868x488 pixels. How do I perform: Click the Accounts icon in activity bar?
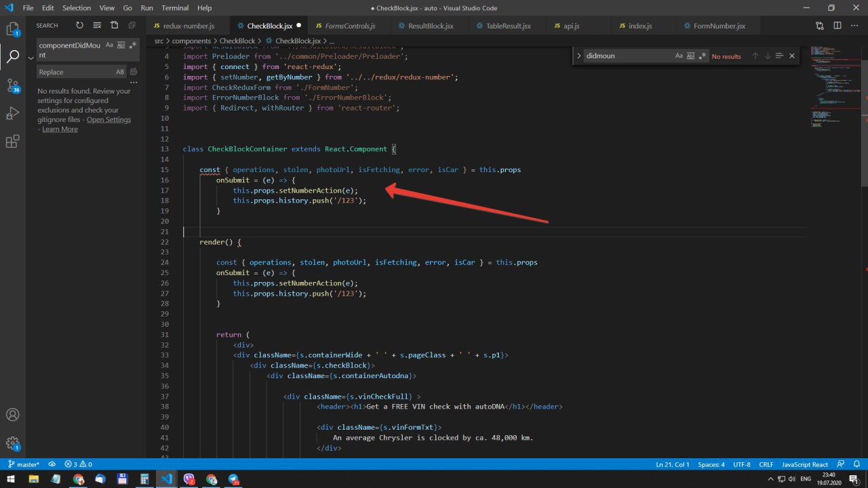coord(12,415)
